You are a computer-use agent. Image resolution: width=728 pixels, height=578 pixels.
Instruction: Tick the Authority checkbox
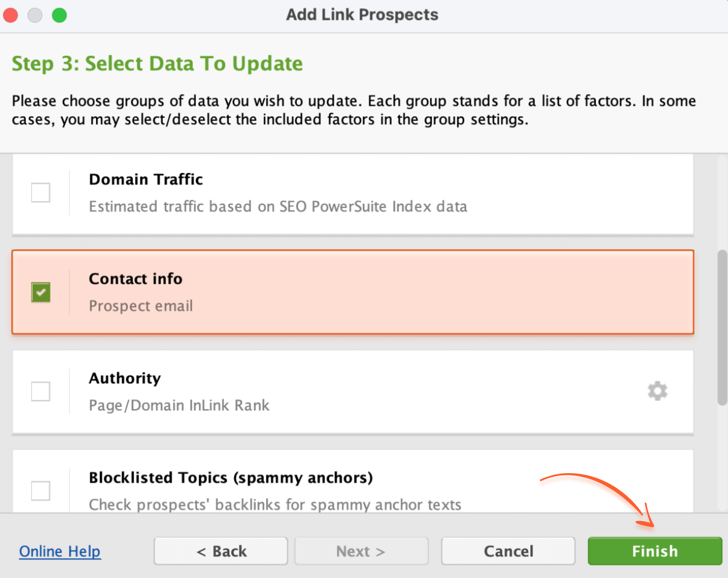(41, 391)
